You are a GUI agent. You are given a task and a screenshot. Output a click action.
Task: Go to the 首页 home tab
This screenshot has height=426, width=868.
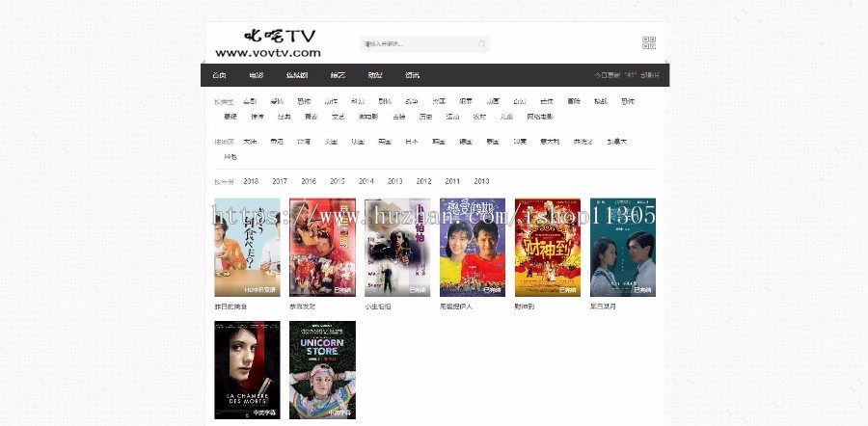click(219, 75)
